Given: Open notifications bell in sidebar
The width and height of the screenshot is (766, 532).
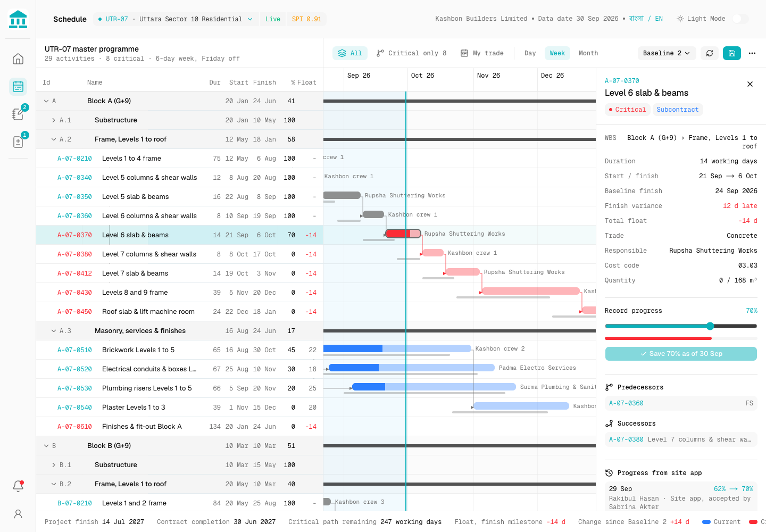Looking at the screenshot, I should (18, 486).
